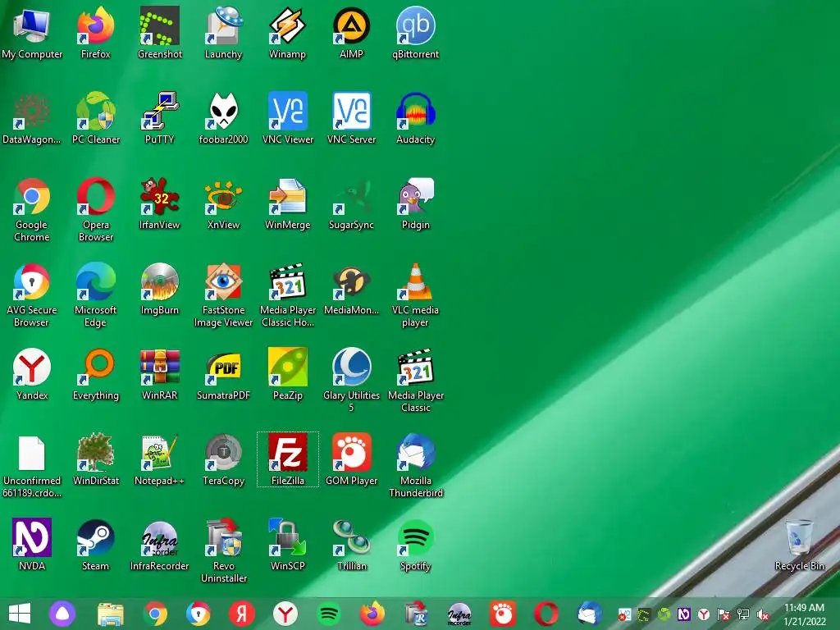Select the Winamp desktop icon
The width and height of the screenshot is (840, 630).
(288, 32)
